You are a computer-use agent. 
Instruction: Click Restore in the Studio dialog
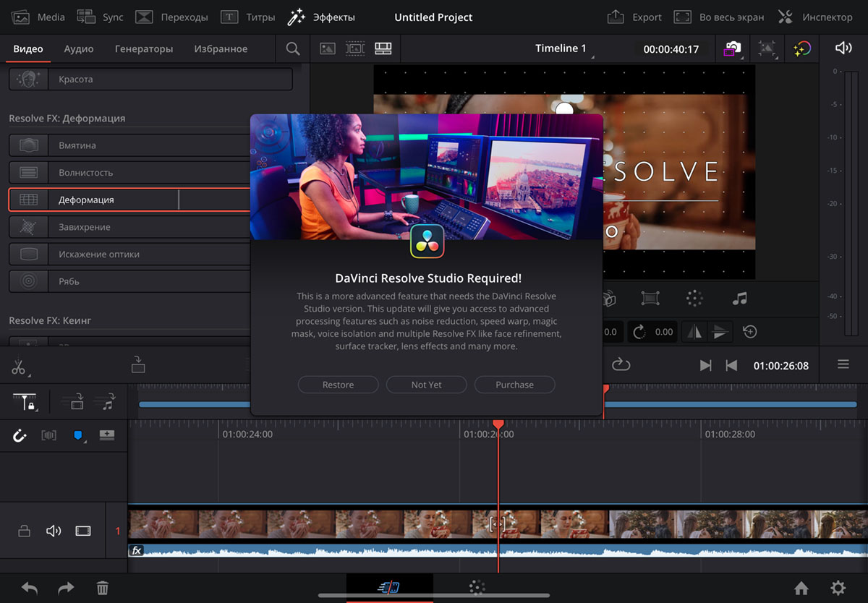coord(338,385)
